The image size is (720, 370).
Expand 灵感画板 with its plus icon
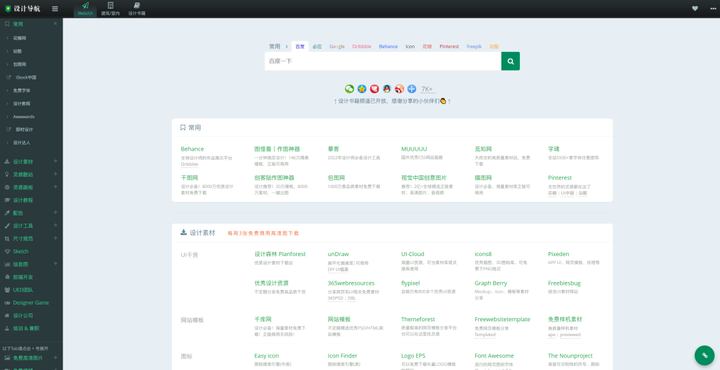click(56, 187)
